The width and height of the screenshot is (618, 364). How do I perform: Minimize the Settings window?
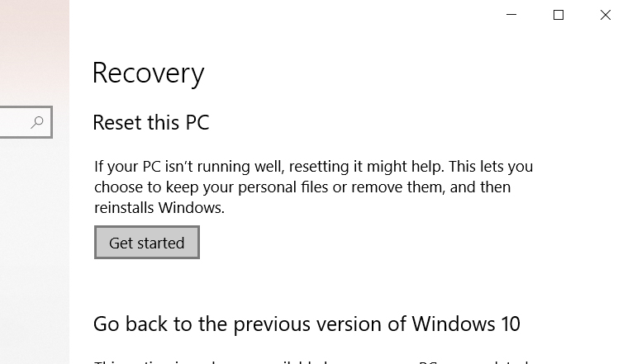coord(511,15)
